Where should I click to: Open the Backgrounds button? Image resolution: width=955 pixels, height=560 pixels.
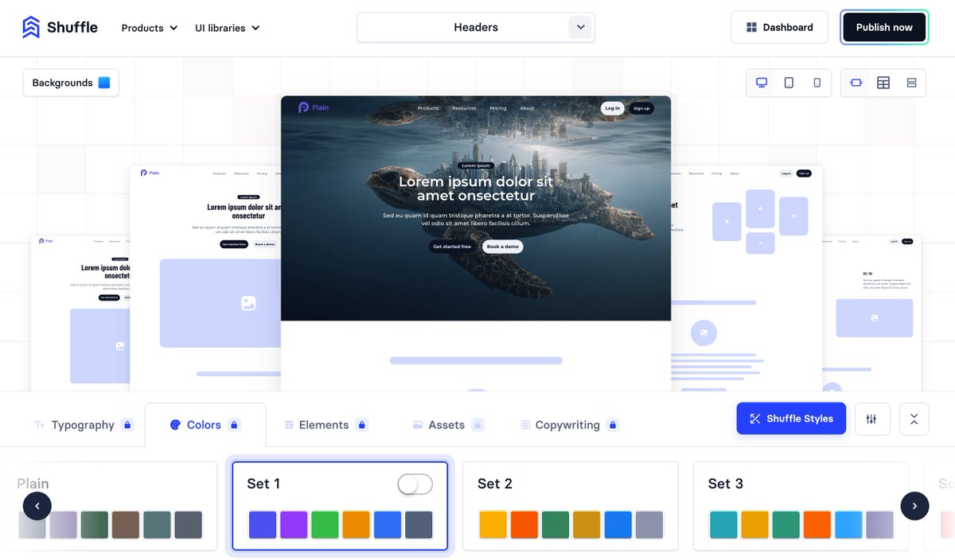pyautogui.click(x=71, y=83)
